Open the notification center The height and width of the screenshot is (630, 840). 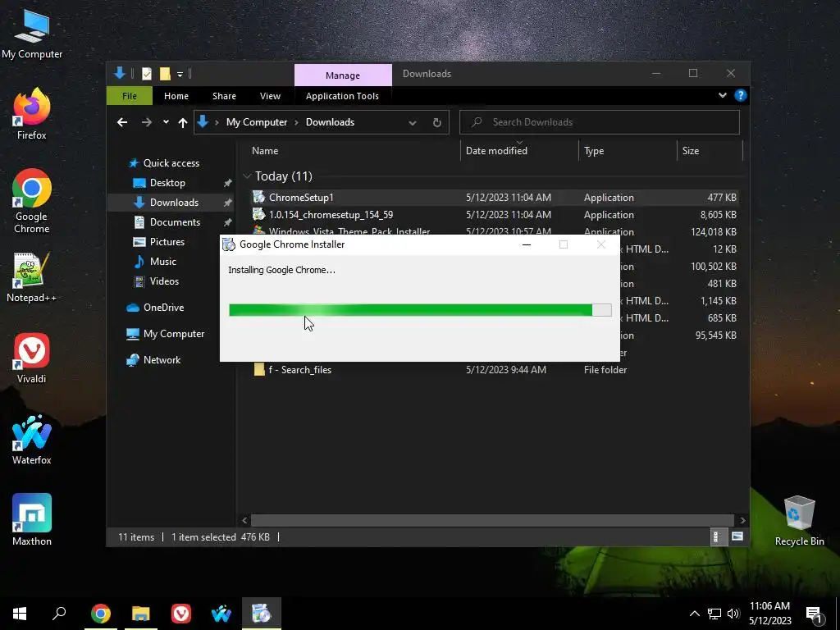(x=814, y=614)
